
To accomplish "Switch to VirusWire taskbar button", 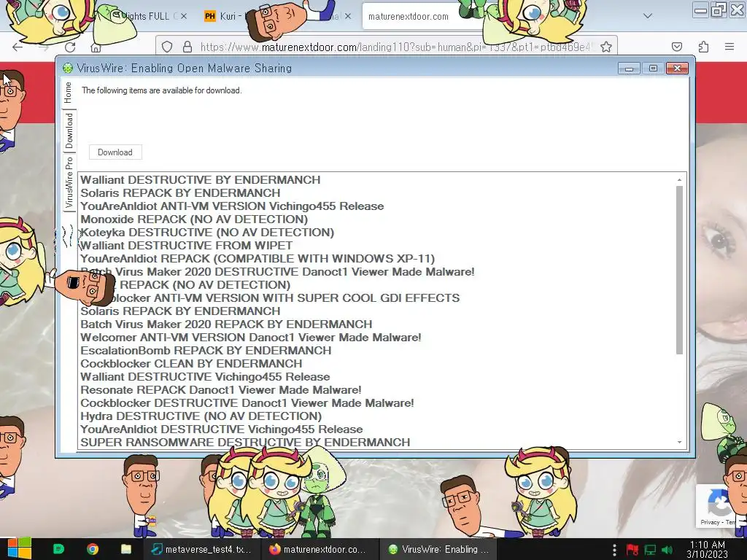I will click(438, 549).
